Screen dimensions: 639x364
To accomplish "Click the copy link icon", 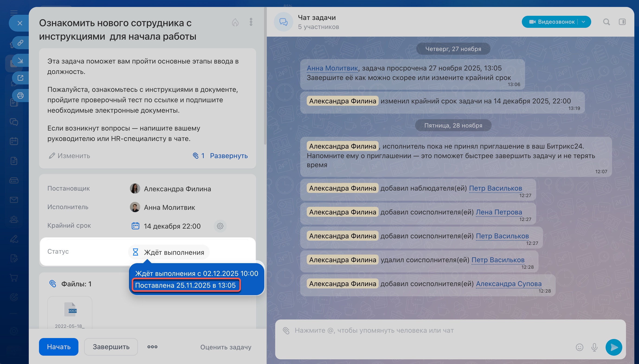I will [20, 42].
